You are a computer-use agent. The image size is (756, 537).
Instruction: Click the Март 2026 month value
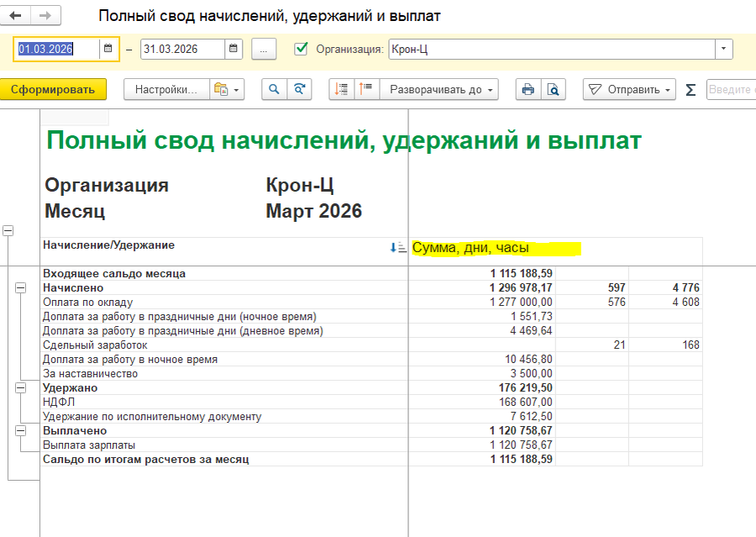(314, 211)
